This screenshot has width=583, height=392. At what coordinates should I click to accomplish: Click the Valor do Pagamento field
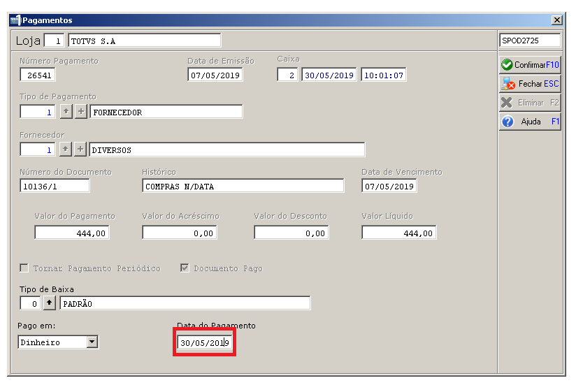pos(72,233)
